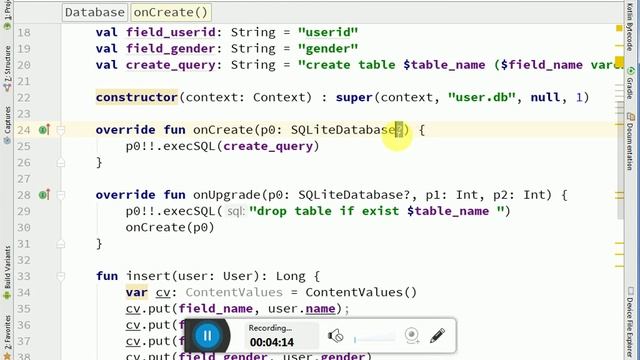Open the Documentation side panel
640x360 pixels.
(631, 142)
